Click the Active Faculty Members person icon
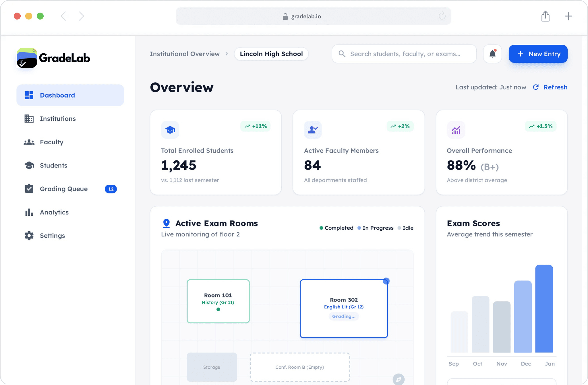 [313, 130]
